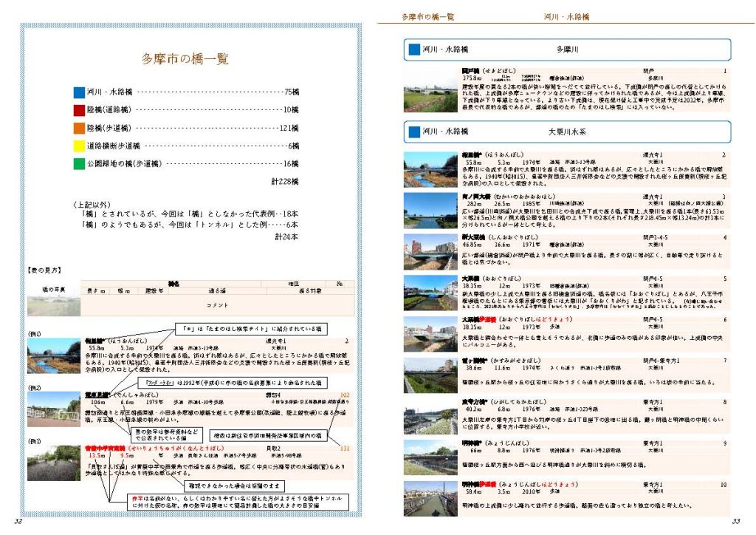Screen dimensions: 756x535
Task: Click the 多摩市の橋一覧 running header above the right page
Action: pyautogui.click(x=427, y=17)
